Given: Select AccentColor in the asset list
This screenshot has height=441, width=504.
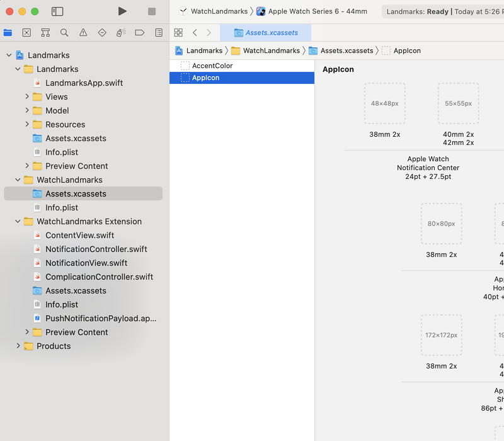Looking at the screenshot, I should click(x=242, y=66).
